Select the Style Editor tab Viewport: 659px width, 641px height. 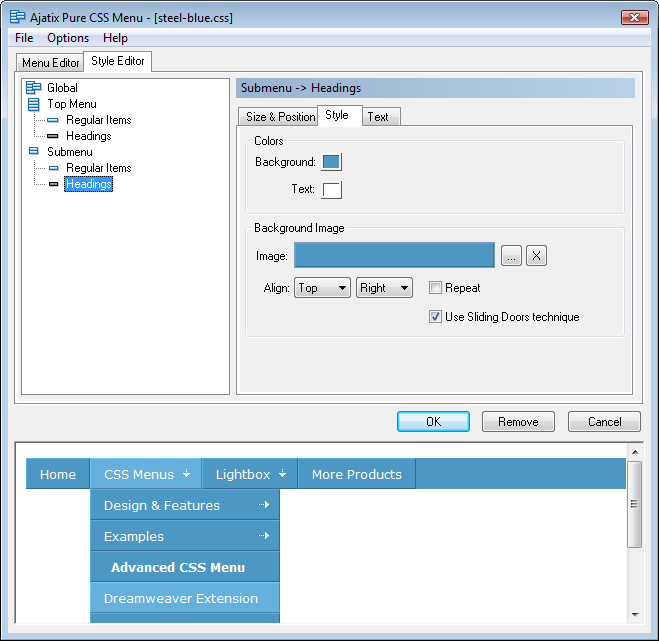pos(118,61)
